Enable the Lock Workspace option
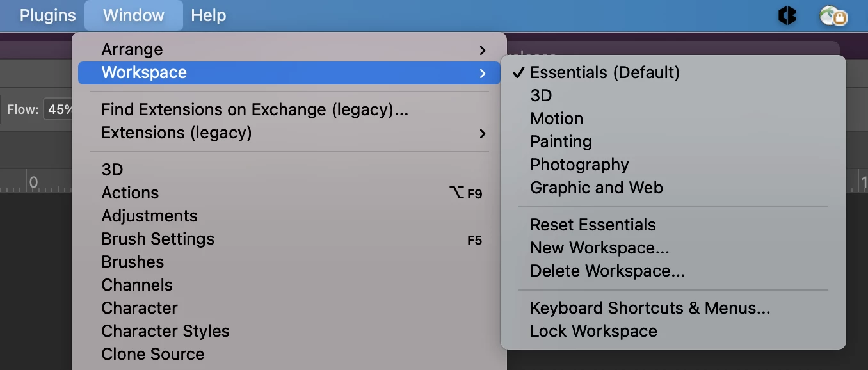The height and width of the screenshot is (370, 868). tap(593, 331)
